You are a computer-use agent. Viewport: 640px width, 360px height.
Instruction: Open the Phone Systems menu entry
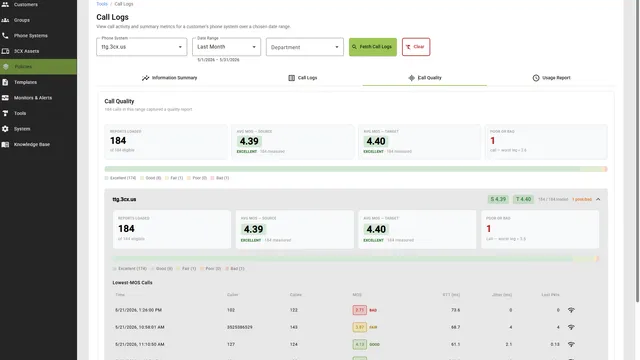pos(38,36)
